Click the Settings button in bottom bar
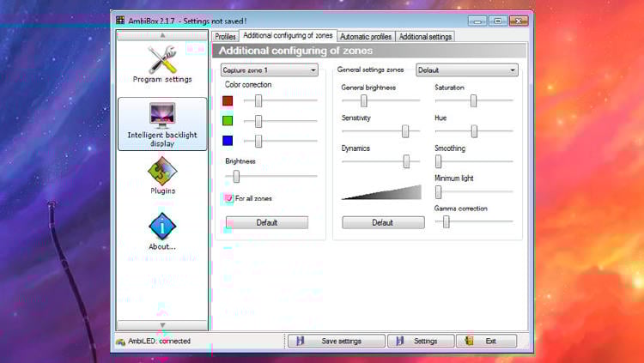The width and height of the screenshot is (644, 363). coord(420,341)
